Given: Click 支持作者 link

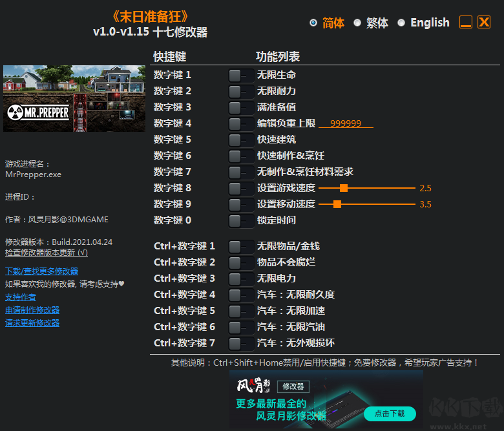Looking at the screenshot, I should 21,297.
